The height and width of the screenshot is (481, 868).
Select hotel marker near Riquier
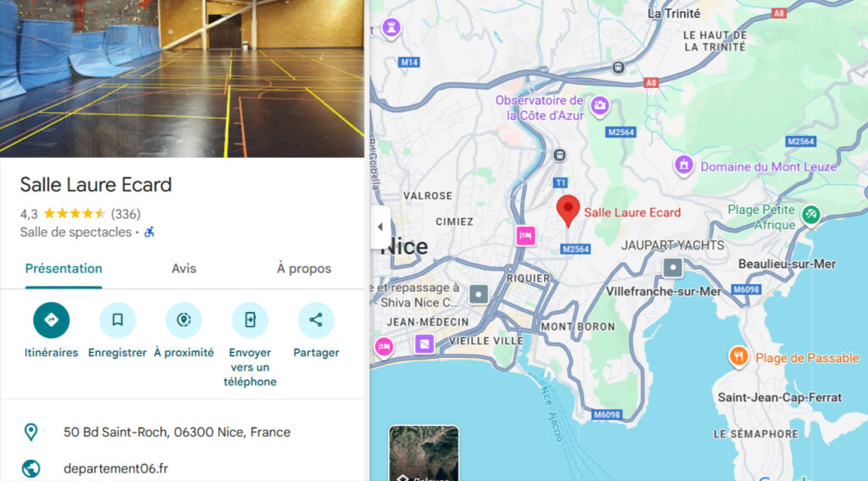(526, 236)
